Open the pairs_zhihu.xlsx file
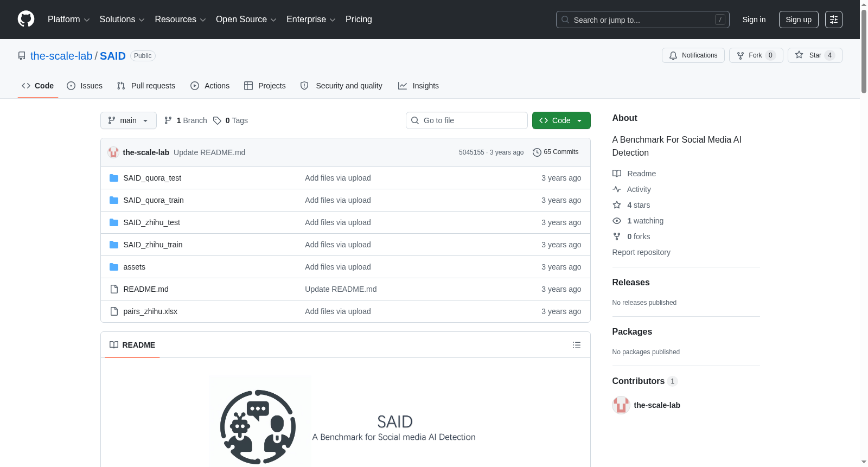This screenshot has width=868, height=467. click(x=150, y=311)
